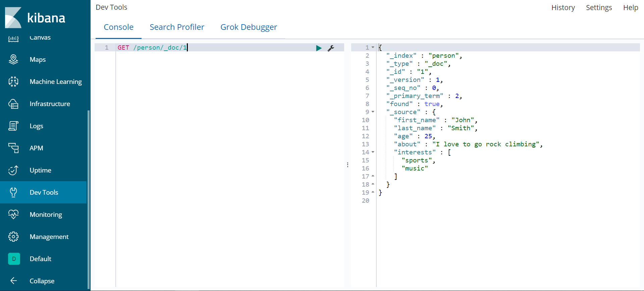Click the Kibana logo
The image size is (644, 291).
click(x=35, y=17)
